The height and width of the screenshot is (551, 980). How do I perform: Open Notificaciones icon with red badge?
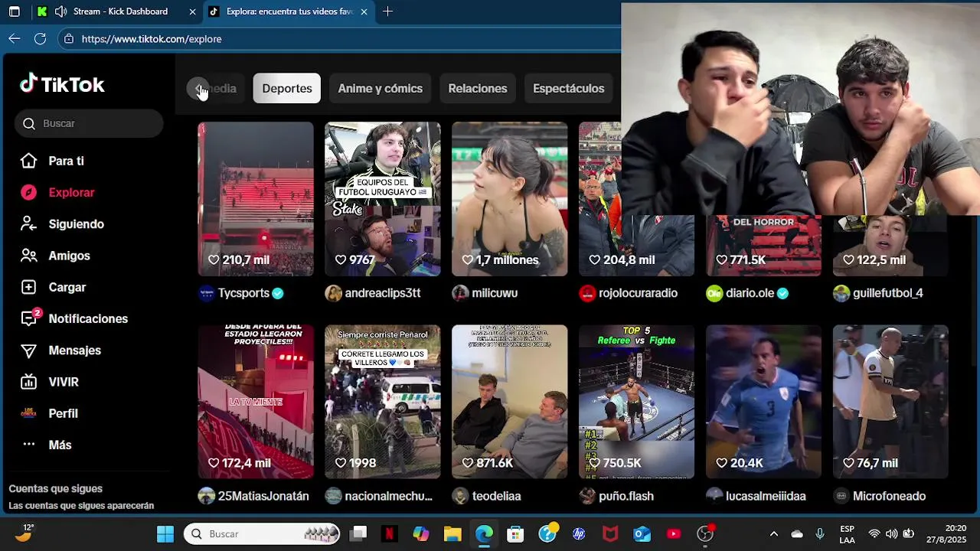29,318
